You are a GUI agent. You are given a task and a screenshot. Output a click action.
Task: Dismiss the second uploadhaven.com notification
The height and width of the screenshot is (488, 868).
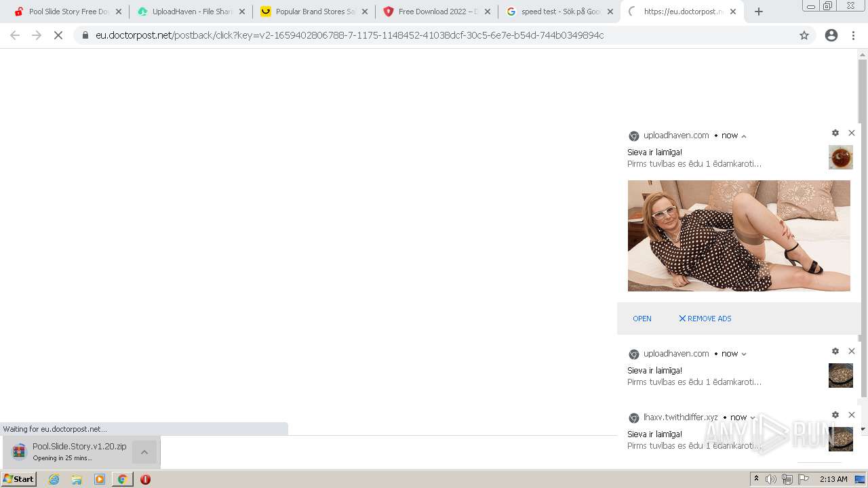click(x=852, y=351)
